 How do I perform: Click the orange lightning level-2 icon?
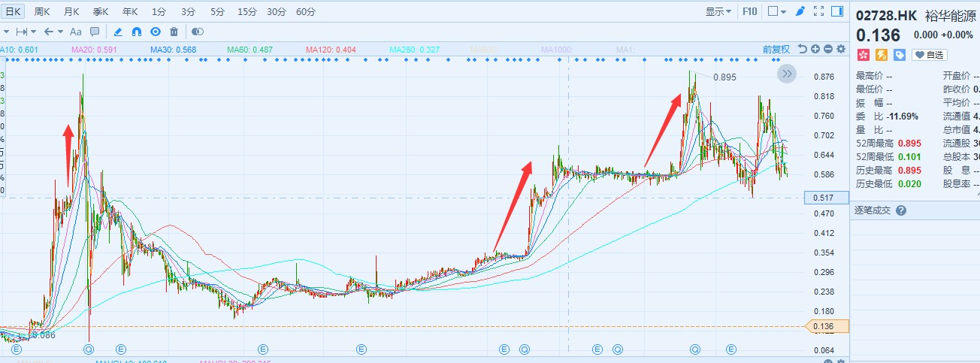(881, 55)
